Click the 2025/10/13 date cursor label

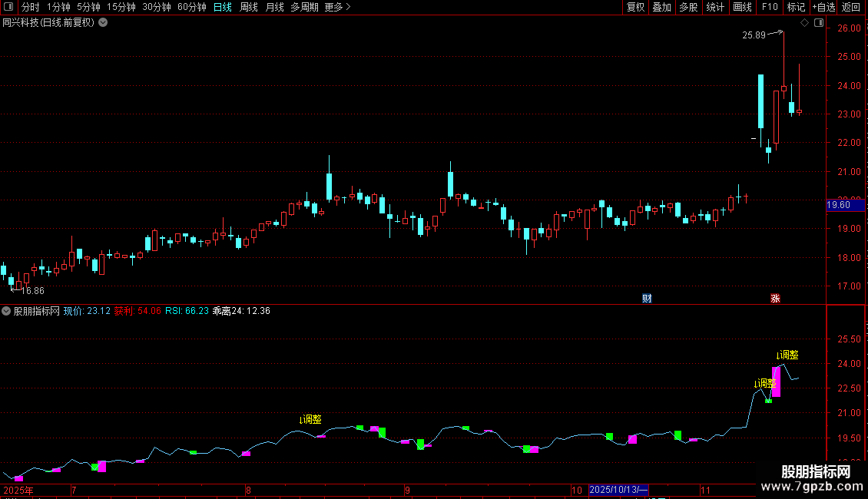618,490
